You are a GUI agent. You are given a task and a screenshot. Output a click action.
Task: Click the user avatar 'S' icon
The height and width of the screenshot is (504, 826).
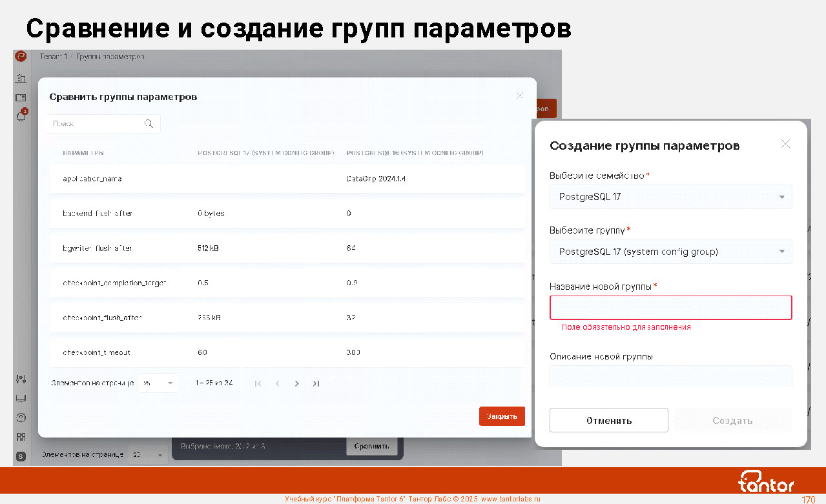pos(21,456)
